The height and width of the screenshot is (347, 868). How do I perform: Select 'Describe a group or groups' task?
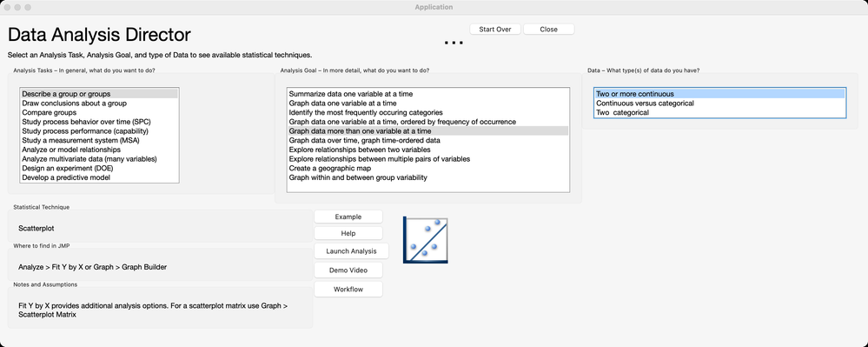pyautogui.click(x=100, y=94)
